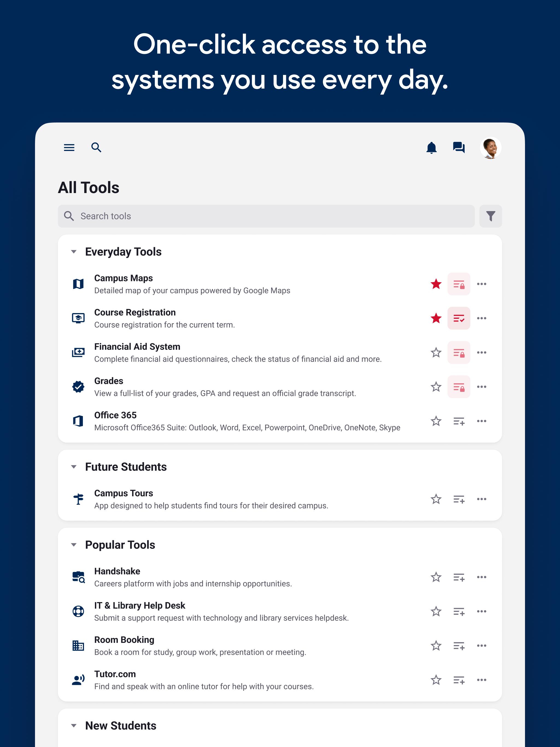Click the Campus Tours signpost icon
This screenshot has height=747, width=560.
point(78,499)
